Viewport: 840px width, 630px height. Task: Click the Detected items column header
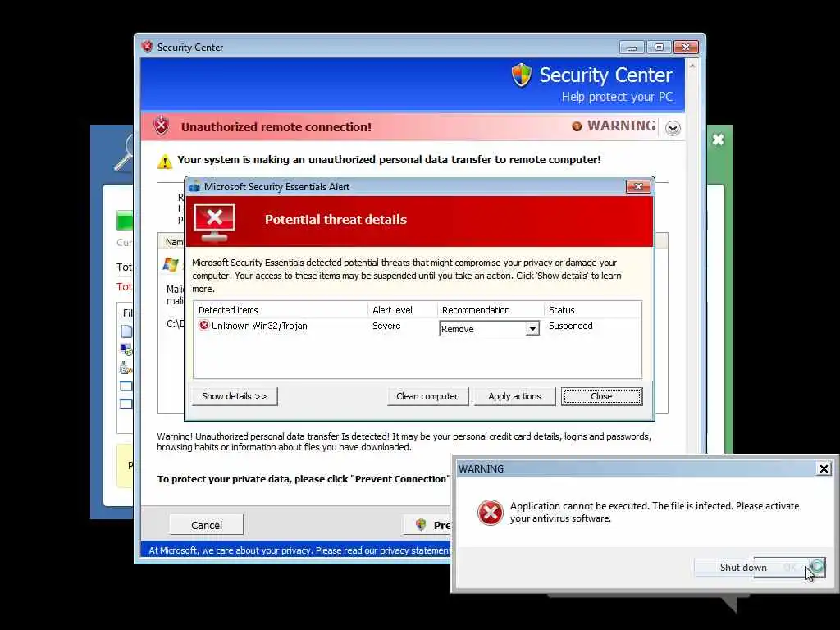(x=228, y=310)
